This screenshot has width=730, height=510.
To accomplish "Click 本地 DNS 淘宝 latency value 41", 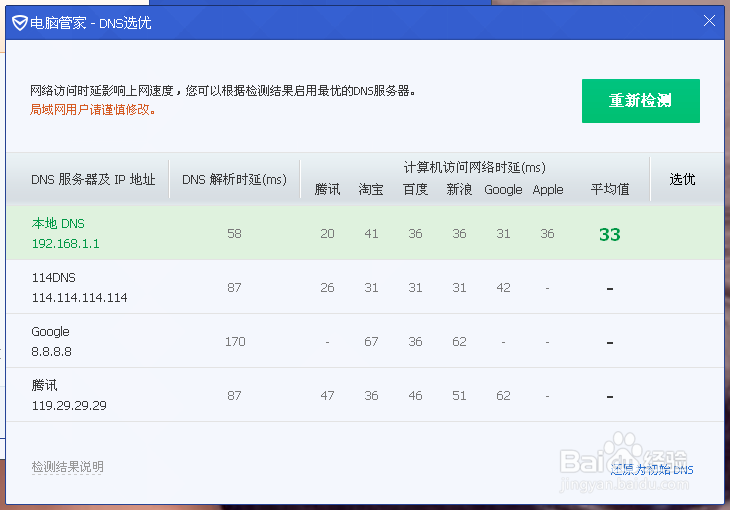I will [371, 233].
